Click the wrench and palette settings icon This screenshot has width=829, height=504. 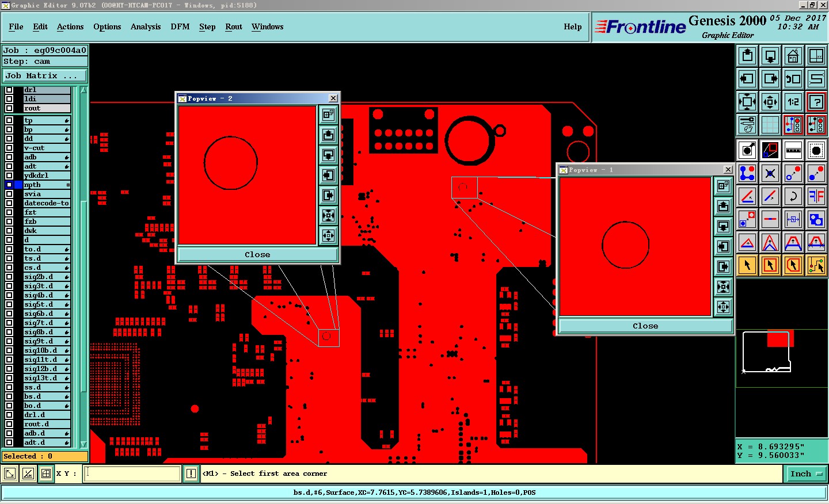(747, 124)
